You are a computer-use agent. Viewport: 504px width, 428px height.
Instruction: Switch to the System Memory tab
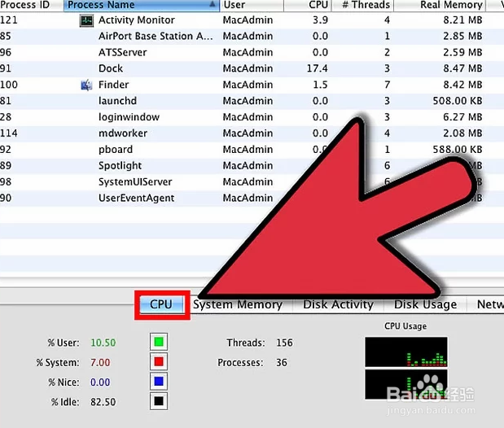[x=238, y=304]
